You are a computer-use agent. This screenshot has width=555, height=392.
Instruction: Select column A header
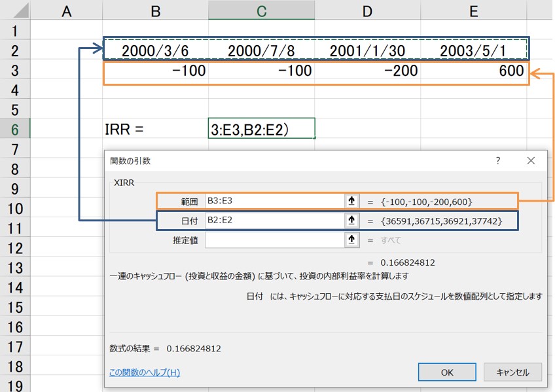67,10
